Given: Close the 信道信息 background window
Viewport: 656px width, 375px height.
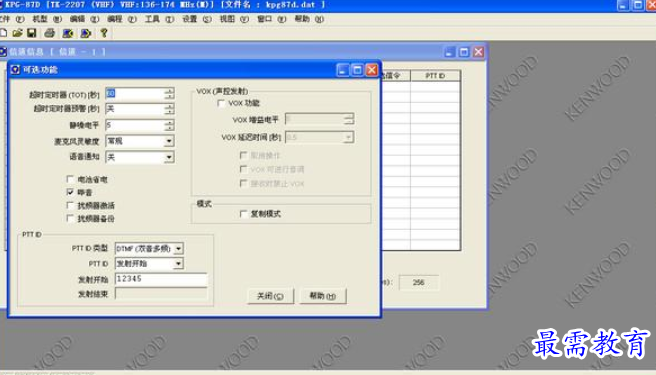Looking at the screenshot, I should 478,52.
